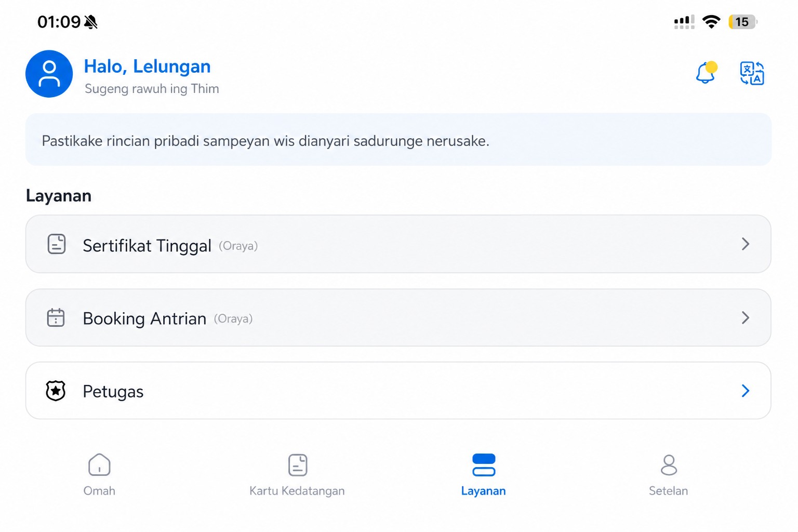The width and height of the screenshot is (798, 532).
Task: Tap the 'Halo, Lelungan' greeting
Action: 147,66
